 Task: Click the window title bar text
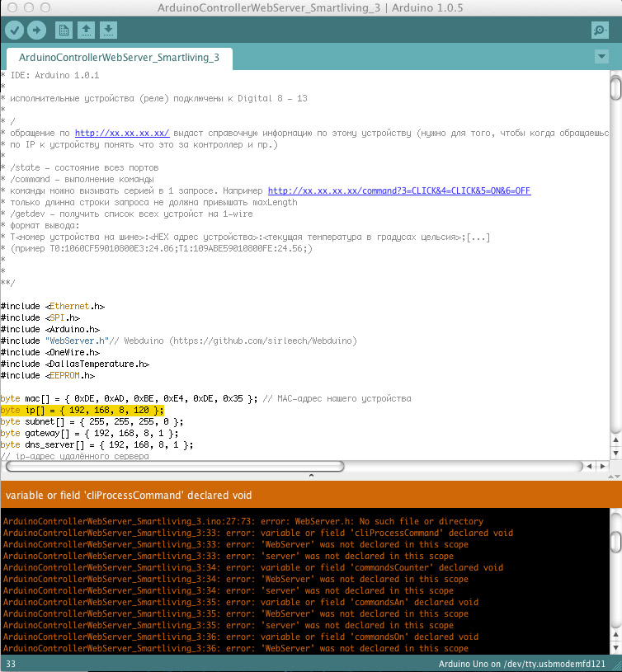point(310,7)
